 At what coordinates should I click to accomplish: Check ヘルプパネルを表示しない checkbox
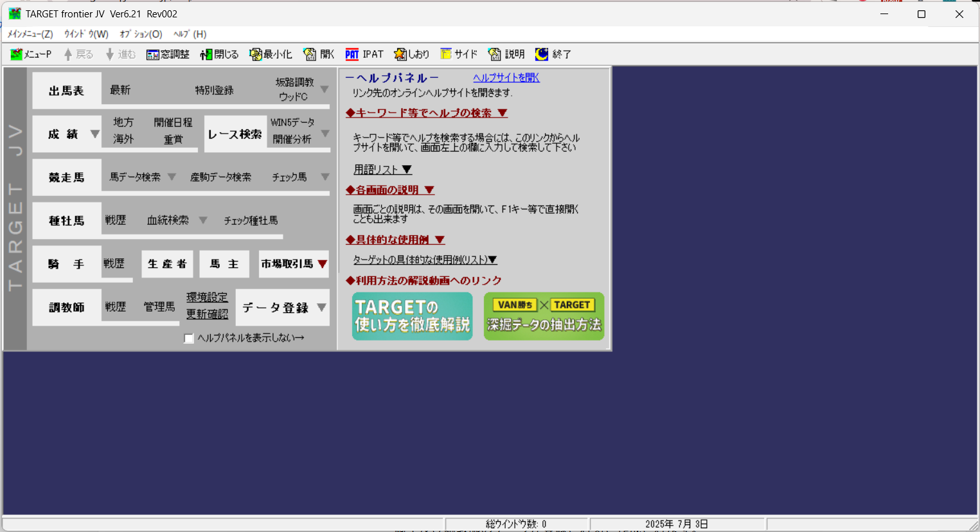click(x=189, y=339)
